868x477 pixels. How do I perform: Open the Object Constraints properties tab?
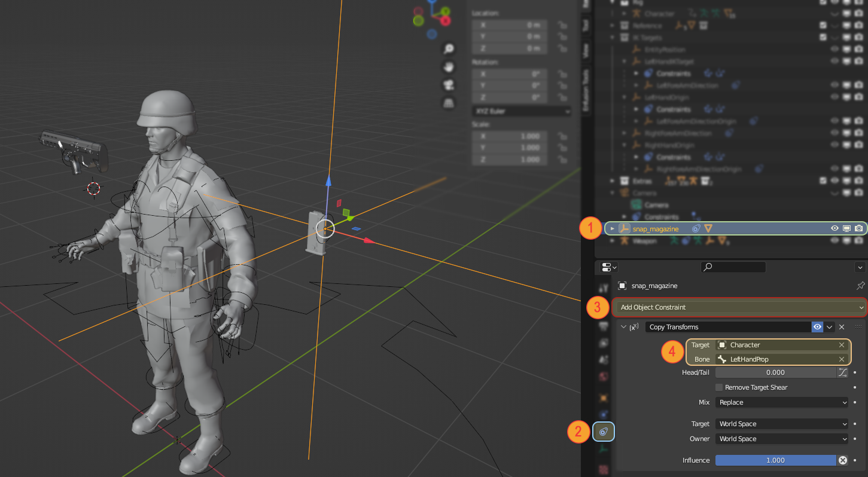coord(604,431)
